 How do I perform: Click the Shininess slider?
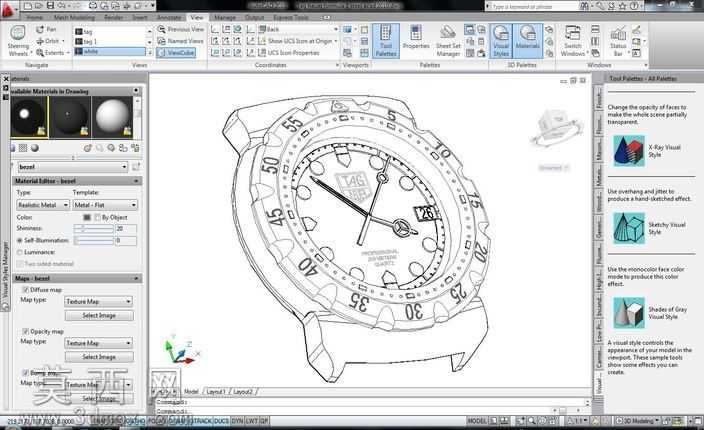[94, 229]
